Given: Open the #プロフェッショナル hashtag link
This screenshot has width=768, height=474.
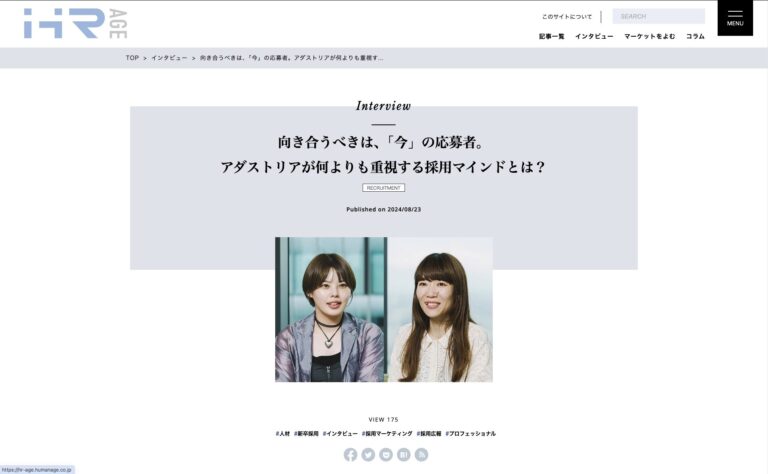Looking at the screenshot, I should (x=471, y=433).
